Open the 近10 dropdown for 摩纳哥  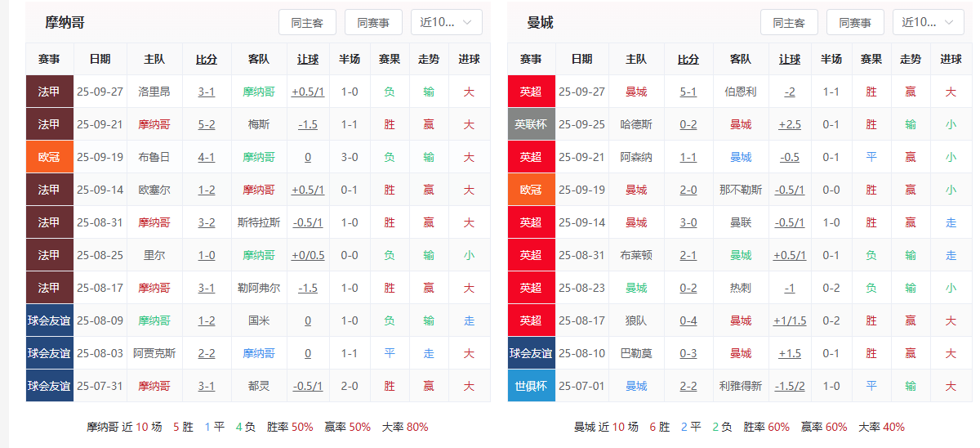446,23
